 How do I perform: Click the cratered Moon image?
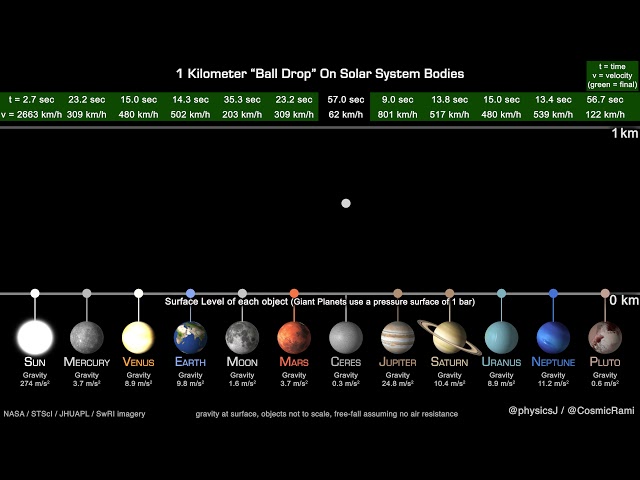click(242, 338)
